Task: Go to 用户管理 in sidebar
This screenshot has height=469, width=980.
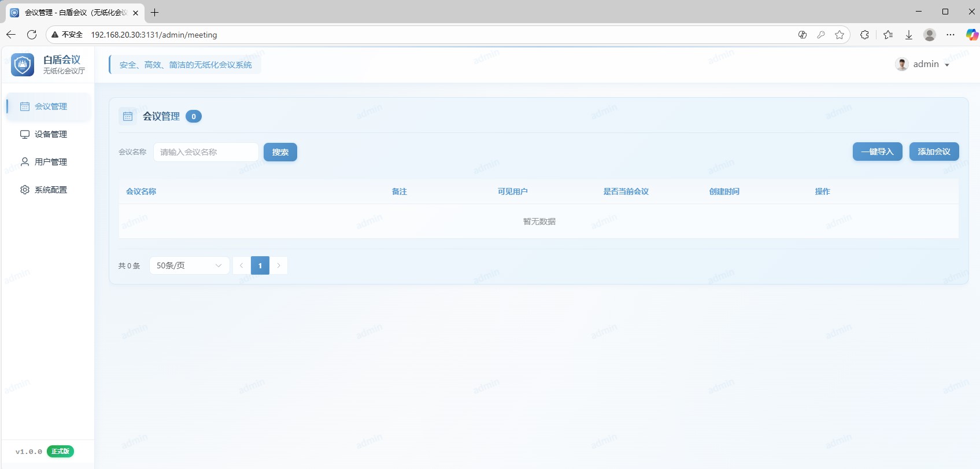Action: tap(50, 162)
